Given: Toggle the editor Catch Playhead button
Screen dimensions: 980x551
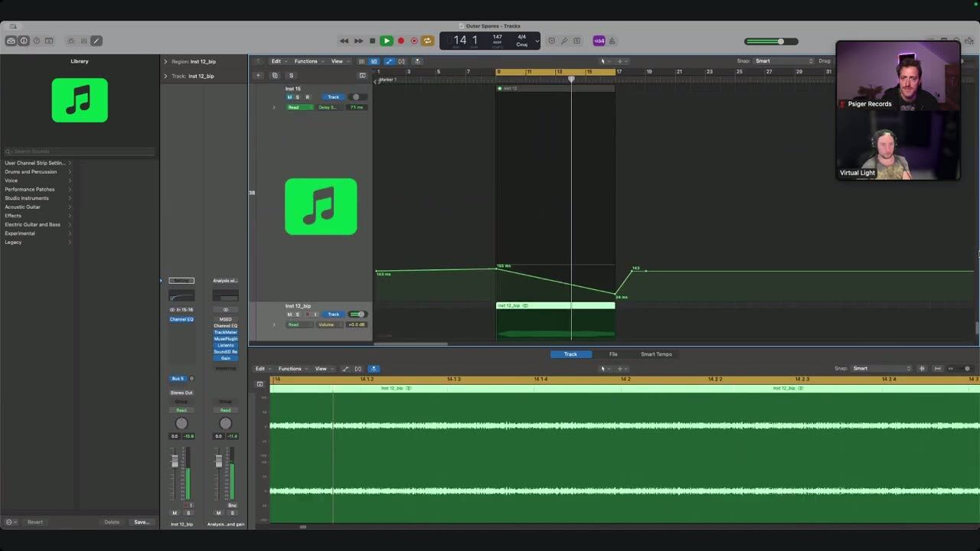Looking at the screenshot, I should point(373,369).
